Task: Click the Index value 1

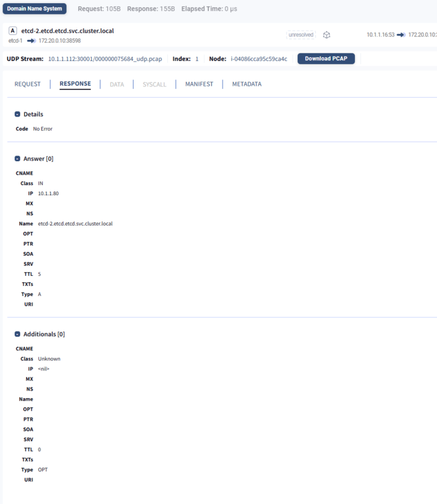Action: point(197,59)
